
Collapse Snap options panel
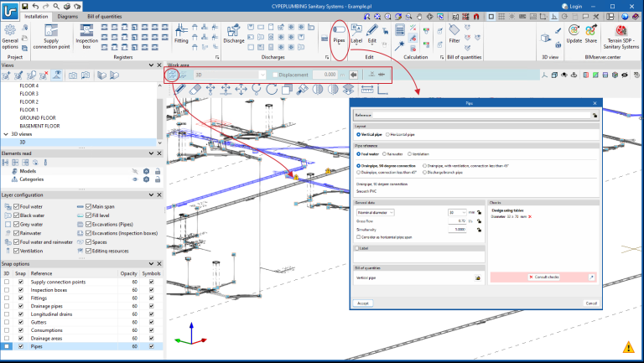[x=151, y=263]
